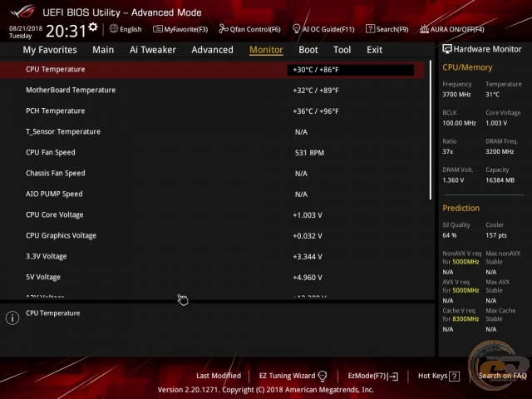Screen dimensions: 532x399
Task: Open the clock settings gear icon
Action: pos(93,27)
